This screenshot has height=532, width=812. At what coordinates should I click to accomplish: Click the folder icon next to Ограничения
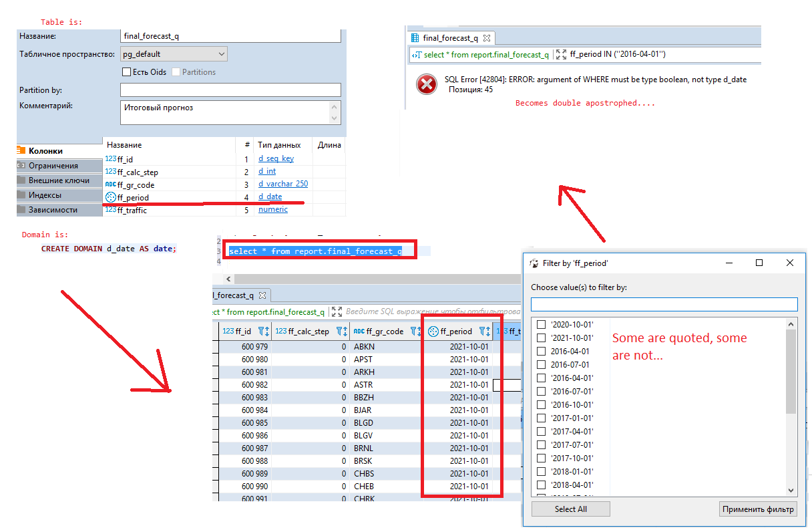[21, 165]
